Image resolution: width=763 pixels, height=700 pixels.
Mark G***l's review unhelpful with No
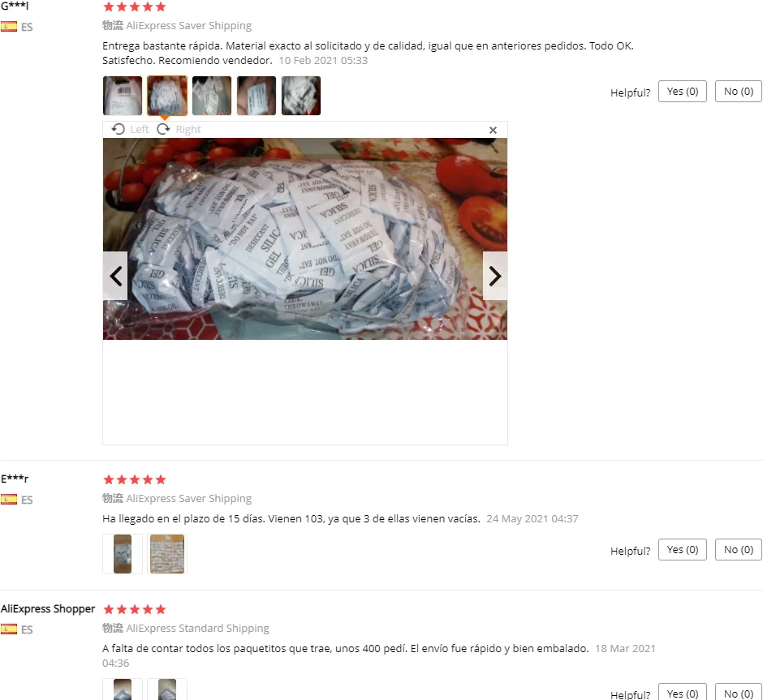(738, 92)
